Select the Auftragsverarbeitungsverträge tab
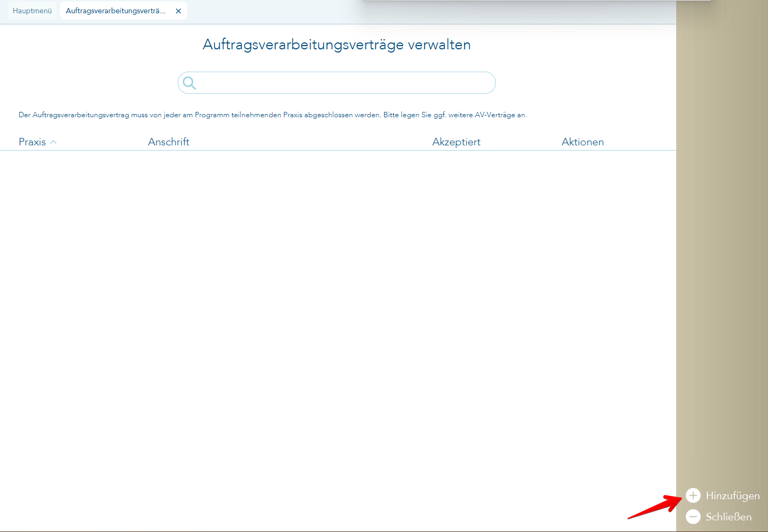768x532 pixels. point(117,10)
